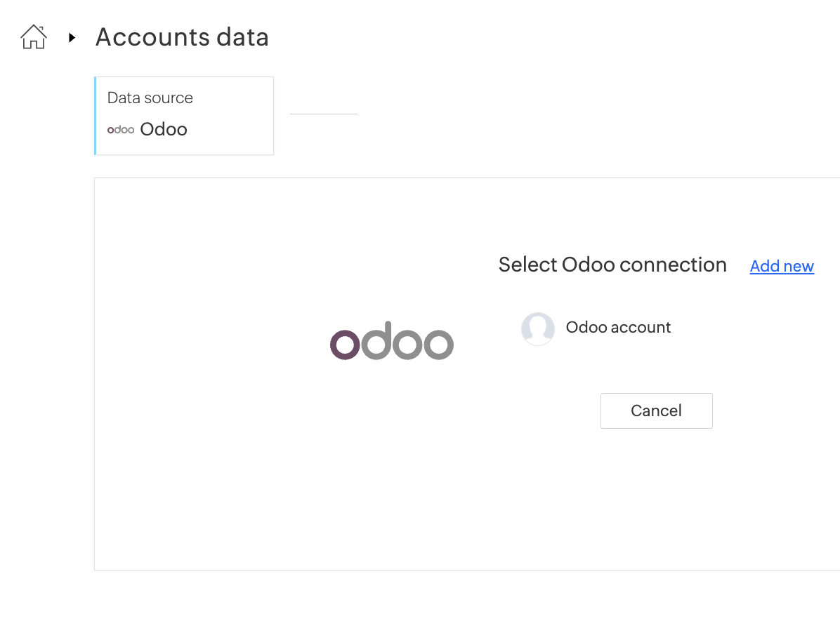The height and width of the screenshot is (619, 840).
Task: Click the Select Odoo connection heading
Action: (x=612, y=265)
